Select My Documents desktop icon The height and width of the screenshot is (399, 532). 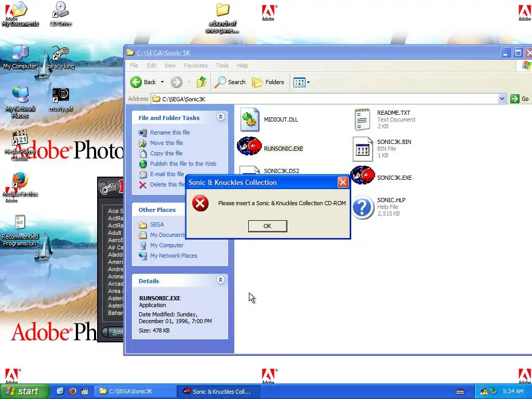[20, 14]
